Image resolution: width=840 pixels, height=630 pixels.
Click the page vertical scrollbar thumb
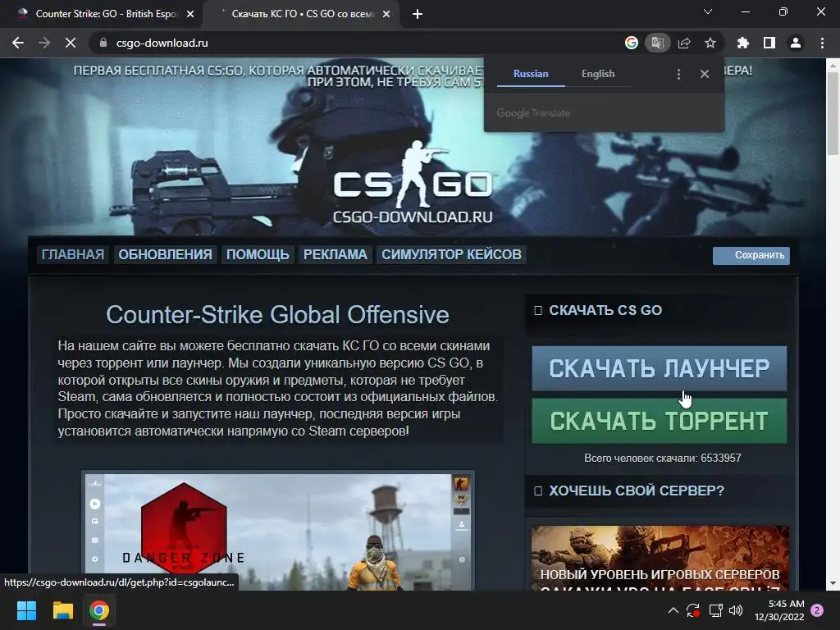(x=832, y=113)
